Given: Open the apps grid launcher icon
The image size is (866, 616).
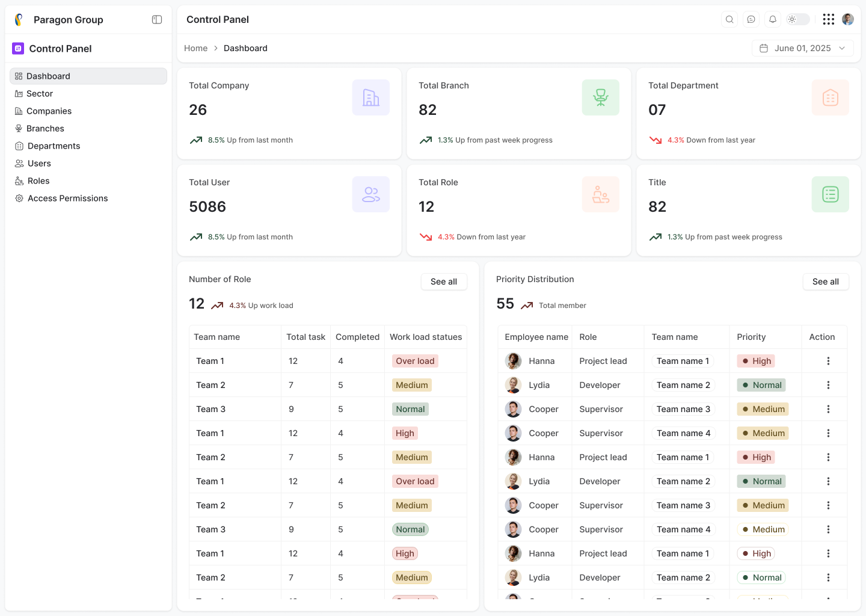Looking at the screenshot, I should (x=829, y=19).
